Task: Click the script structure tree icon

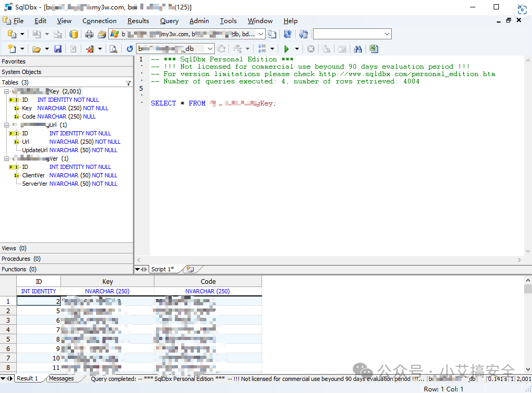Action: 237,49
